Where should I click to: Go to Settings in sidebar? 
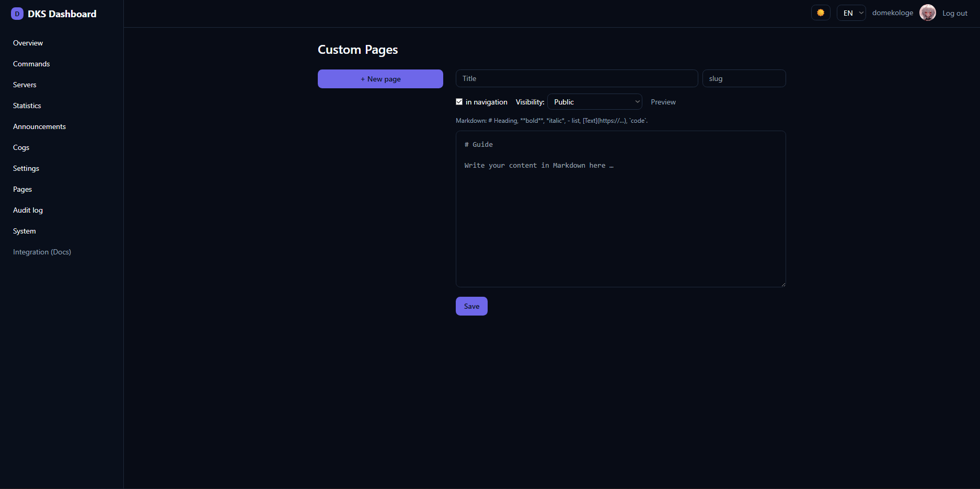[26, 168]
